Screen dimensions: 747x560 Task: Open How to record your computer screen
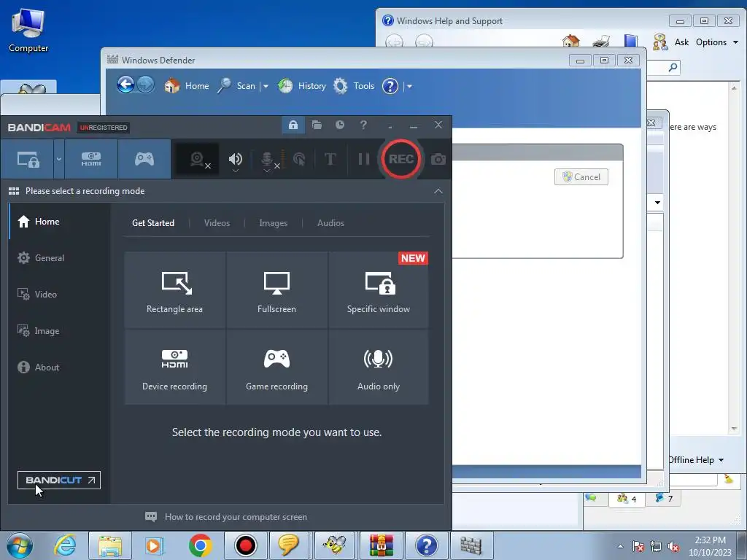[226, 517]
